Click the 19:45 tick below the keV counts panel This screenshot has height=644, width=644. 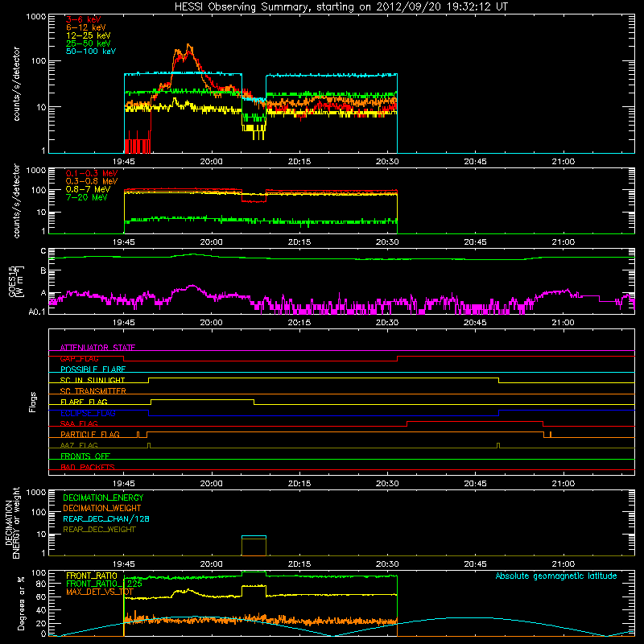coord(124,162)
